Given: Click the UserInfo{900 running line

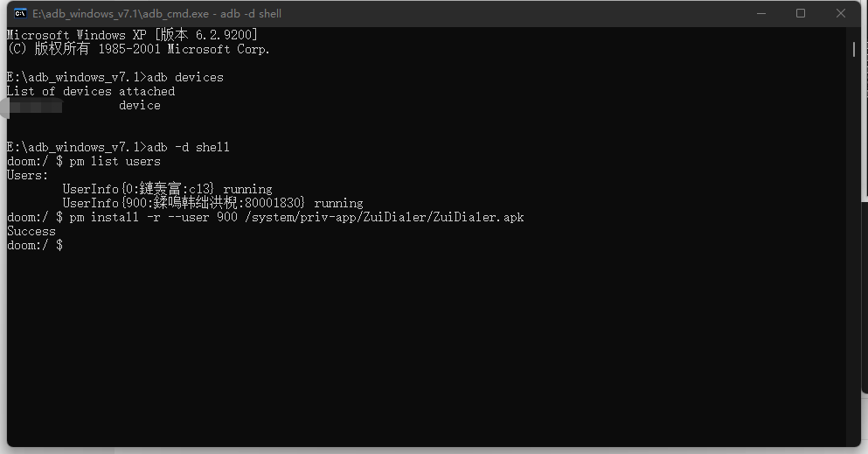Looking at the screenshot, I should (x=212, y=203).
